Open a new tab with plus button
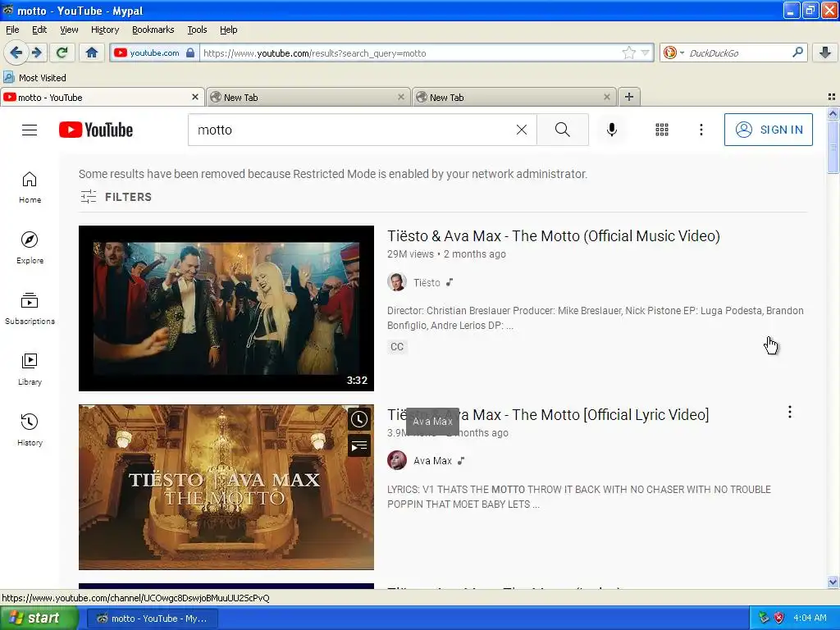 pos(629,97)
